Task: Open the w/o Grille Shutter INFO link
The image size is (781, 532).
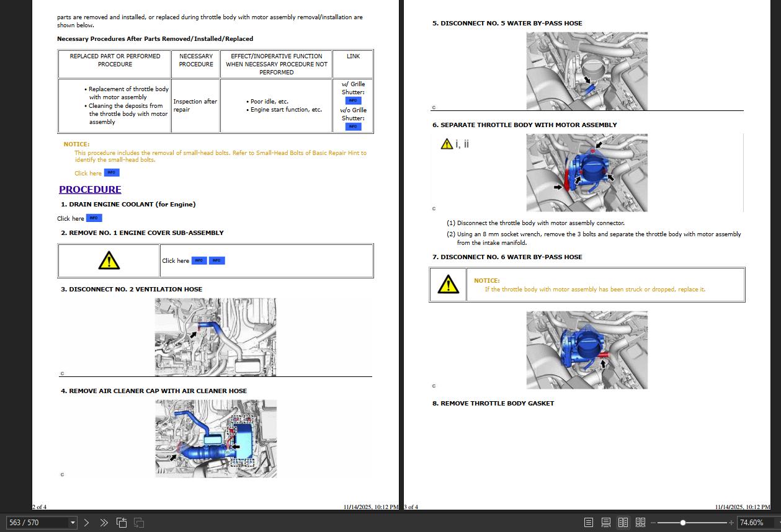Action: pos(353,126)
